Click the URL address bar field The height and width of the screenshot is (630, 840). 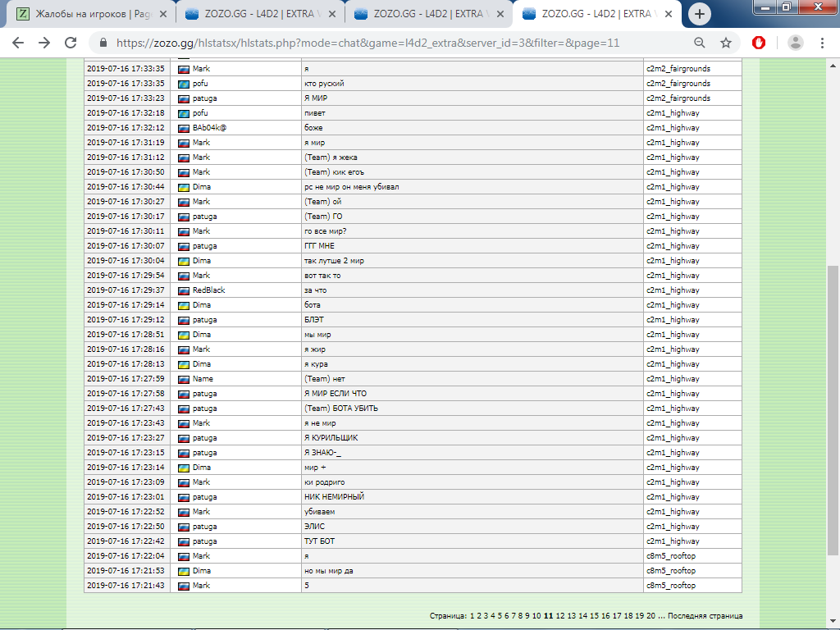[x=394, y=43]
